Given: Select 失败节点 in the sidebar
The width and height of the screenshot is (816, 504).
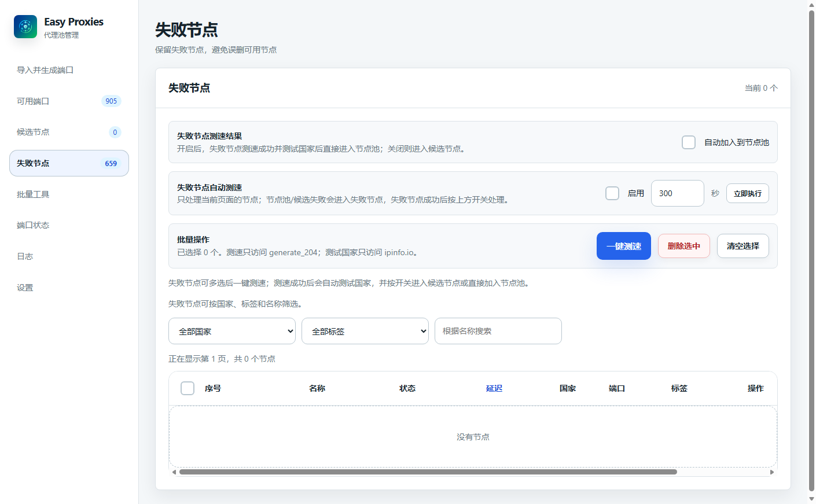Looking at the screenshot, I should (x=69, y=163).
